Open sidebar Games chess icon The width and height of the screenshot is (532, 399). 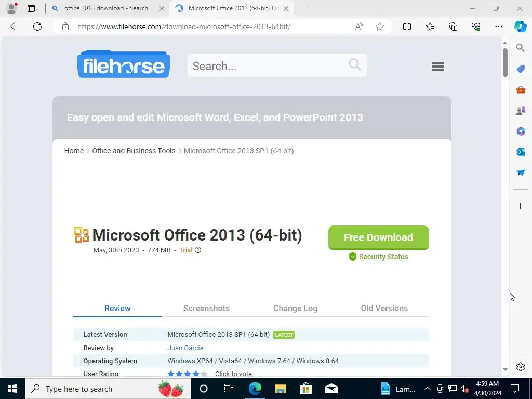[521, 110]
